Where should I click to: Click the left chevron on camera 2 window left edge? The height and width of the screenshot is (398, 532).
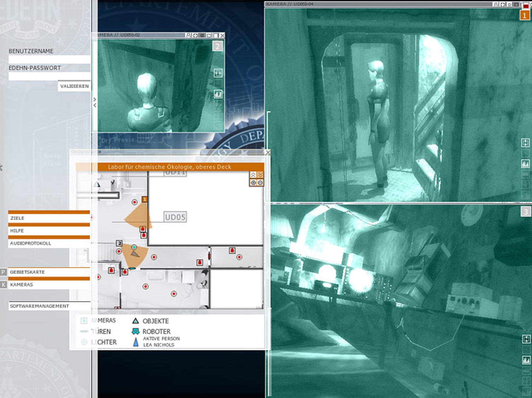95,105
